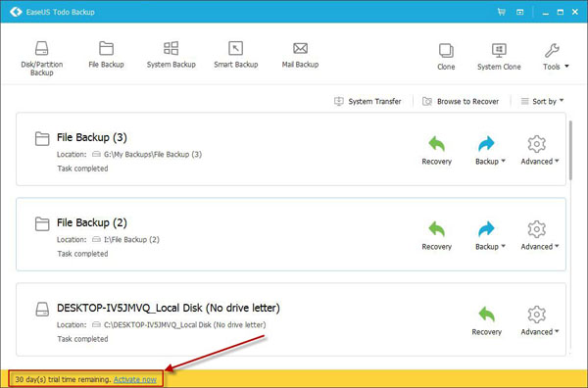Image resolution: width=588 pixels, height=388 pixels.
Task: Open Advanced options for DESKTOP-IV5JMVQ_Local Disk task
Action: 540,321
